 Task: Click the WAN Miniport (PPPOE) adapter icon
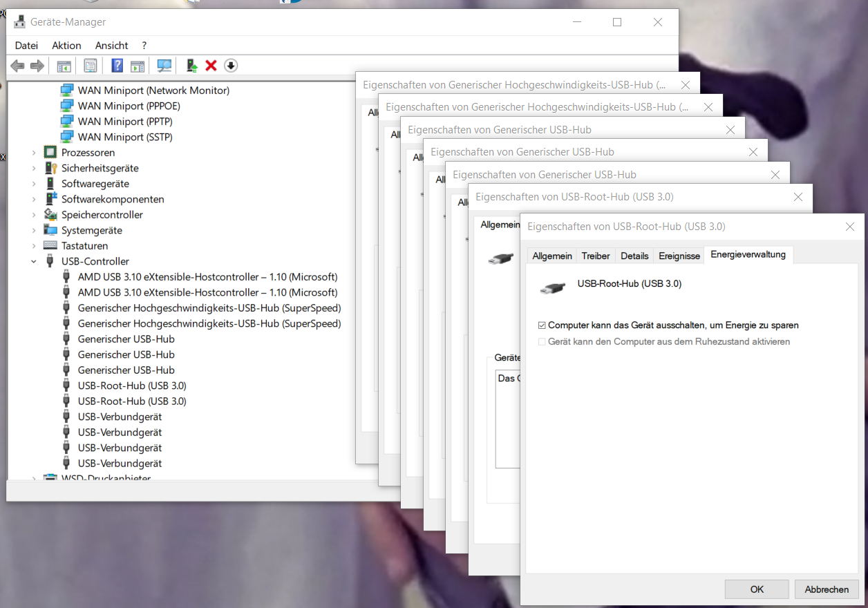67,106
